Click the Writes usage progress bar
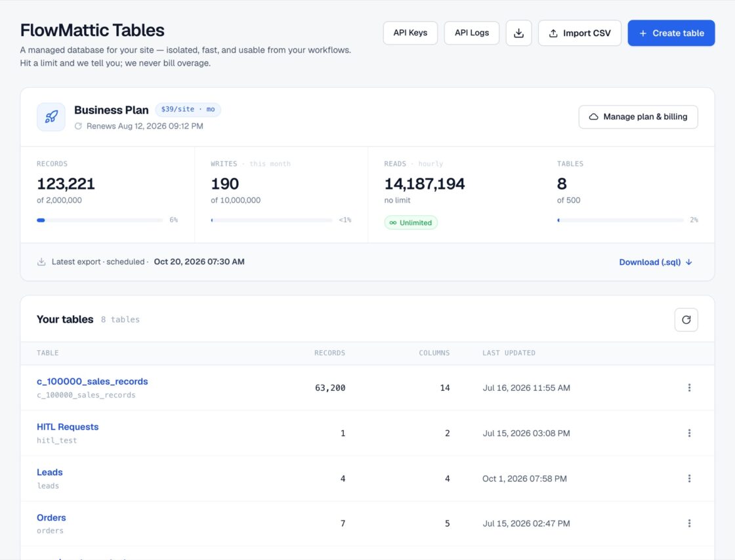This screenshot has height=560, width=735. point(272,220)
